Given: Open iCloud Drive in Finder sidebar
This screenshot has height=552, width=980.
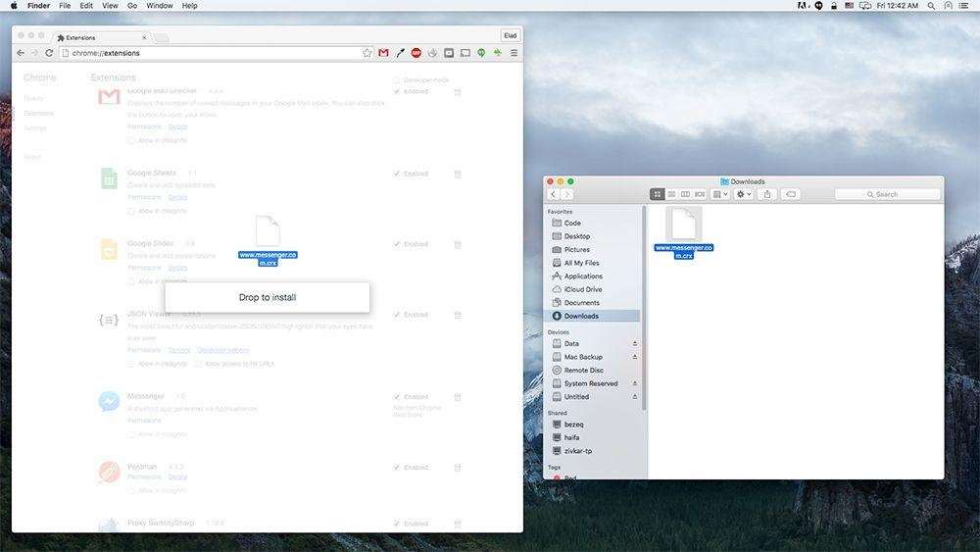Looking at the screenshot, I should (583, 289).
